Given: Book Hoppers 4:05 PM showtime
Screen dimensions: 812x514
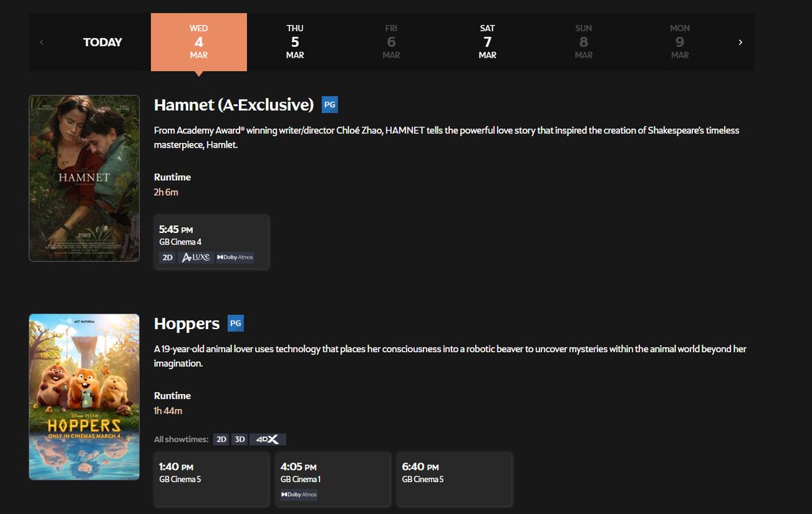Looking at the screenshot, I should [333, 479].
